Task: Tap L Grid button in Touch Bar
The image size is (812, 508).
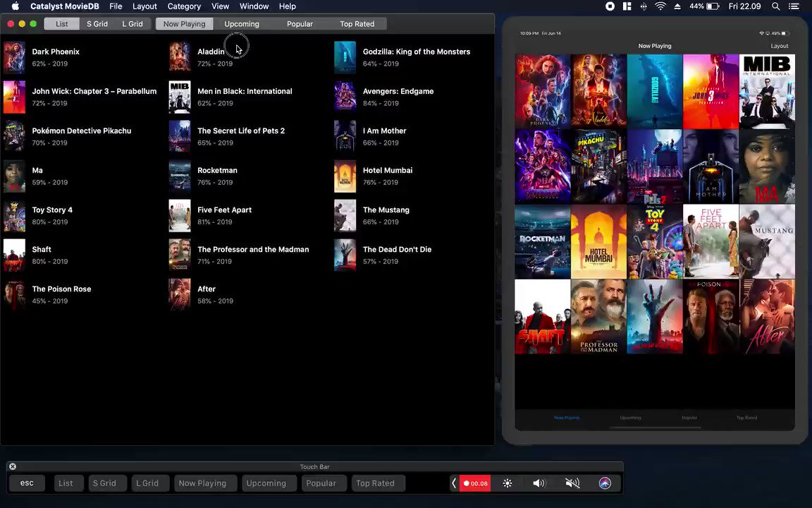Action: click(150, 483)
